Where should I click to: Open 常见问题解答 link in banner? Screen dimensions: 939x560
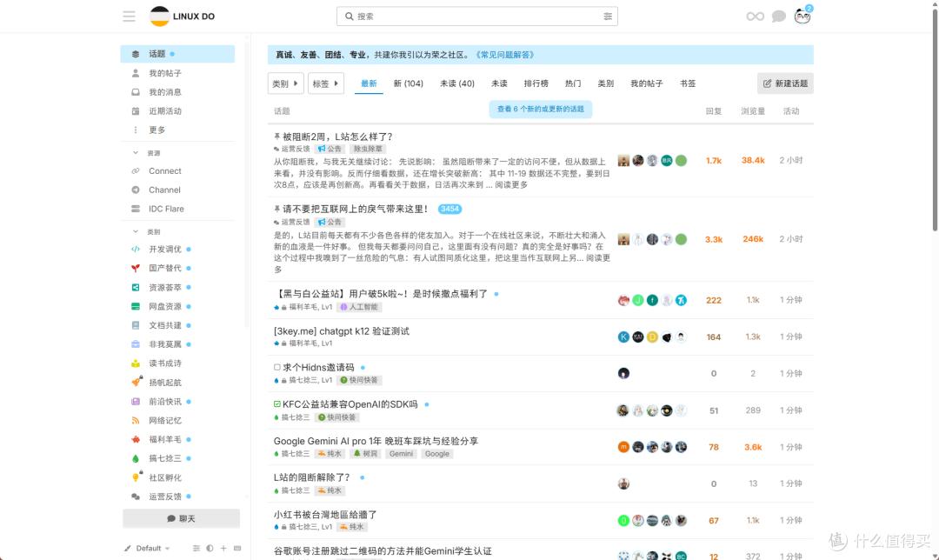coord(505,55)
